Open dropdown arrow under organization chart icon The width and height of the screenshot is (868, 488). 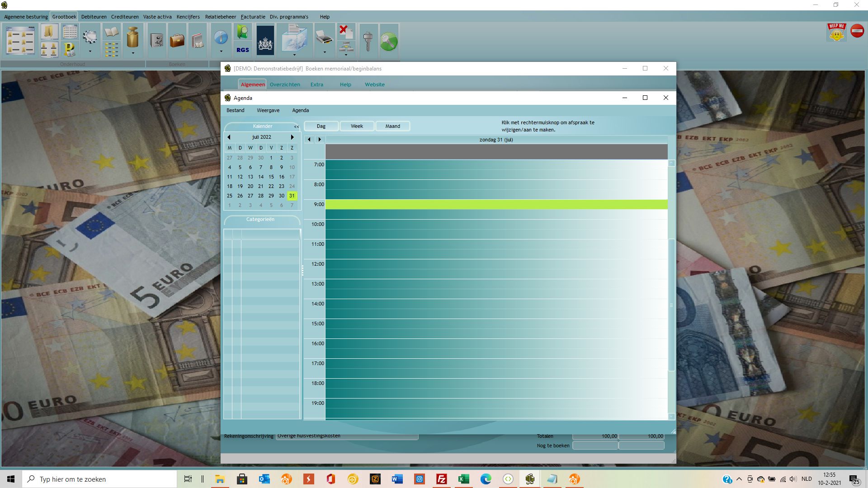tap(346, 55)
